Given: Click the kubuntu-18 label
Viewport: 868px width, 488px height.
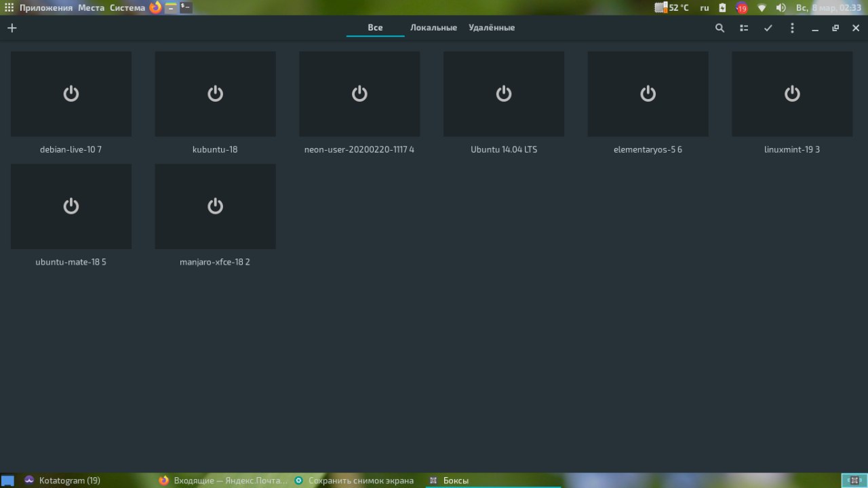Looking at the screenshot, I should coord(215,149).
